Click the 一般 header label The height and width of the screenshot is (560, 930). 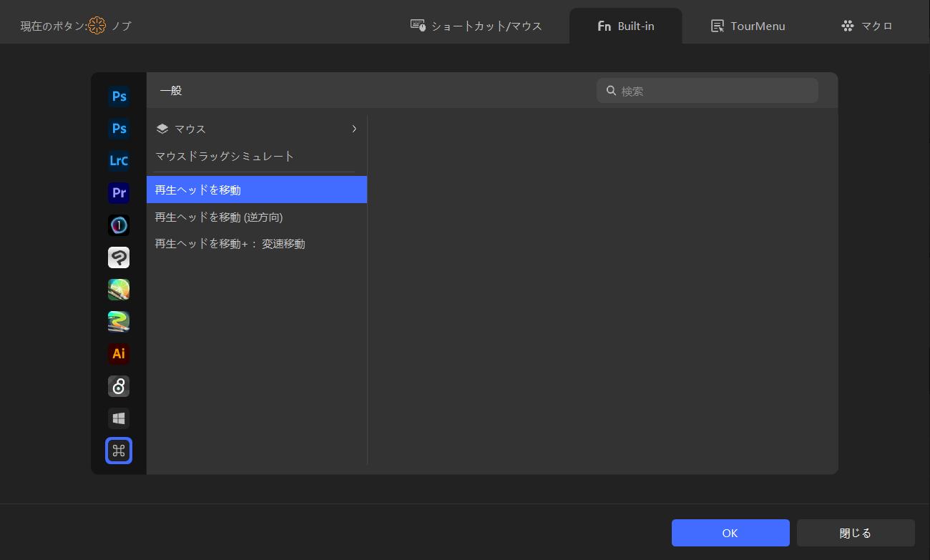(171, 91)
